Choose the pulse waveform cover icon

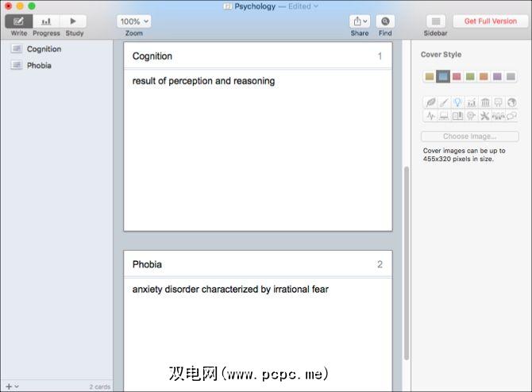[x=430, y=116]
